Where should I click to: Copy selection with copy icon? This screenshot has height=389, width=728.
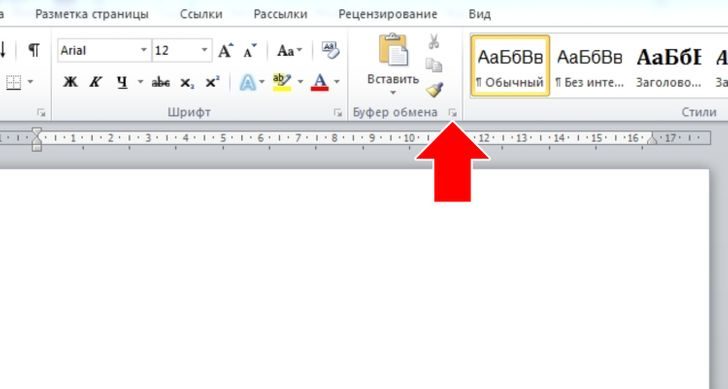[x=434, y=65]
